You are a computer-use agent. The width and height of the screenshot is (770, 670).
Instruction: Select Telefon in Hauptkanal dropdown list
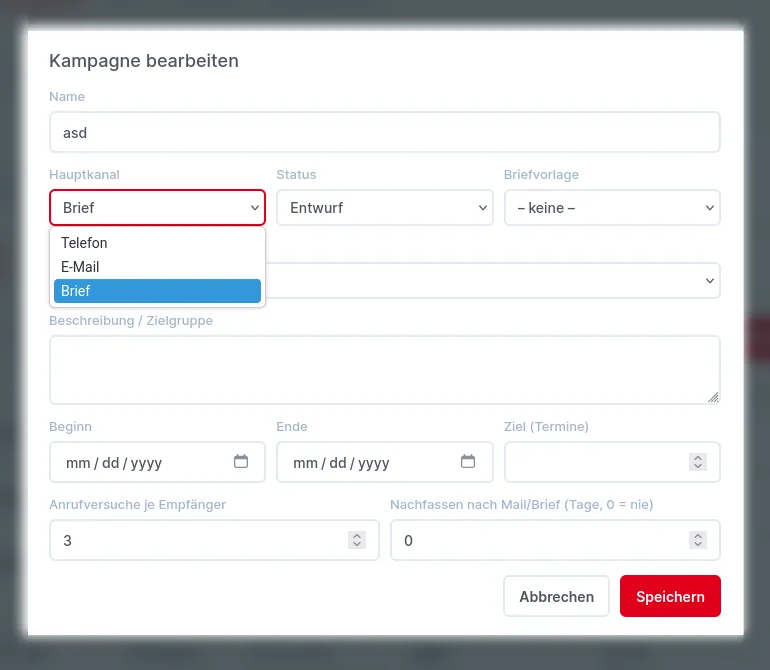(157, 243)
